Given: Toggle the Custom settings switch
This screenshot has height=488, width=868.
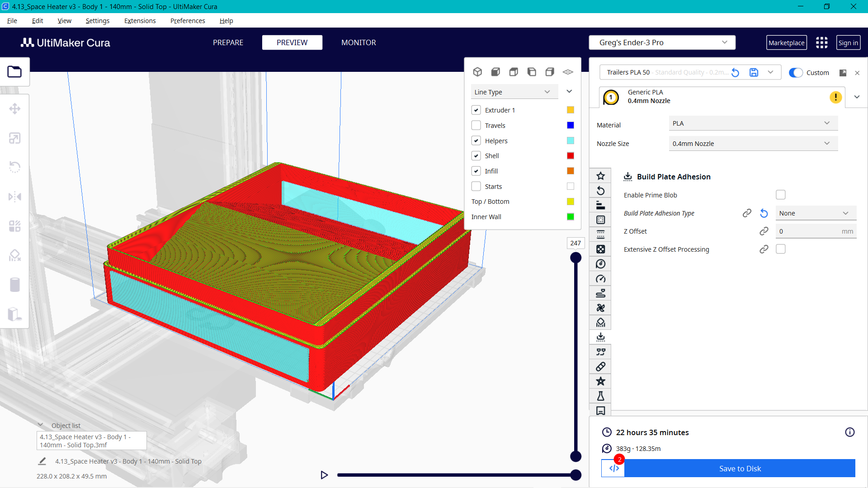Looking at the screenshot, I should [x=796, y=72].
